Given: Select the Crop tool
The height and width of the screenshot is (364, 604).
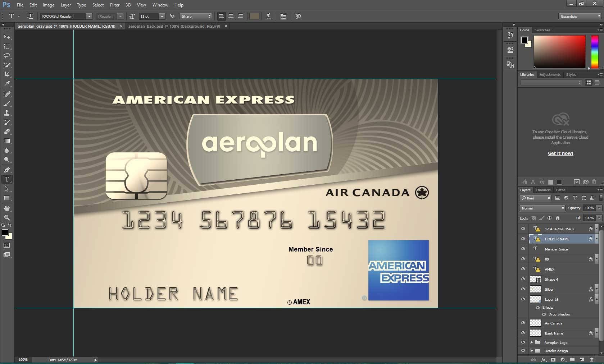Looking at the screenshot, I should click(7, 74).
